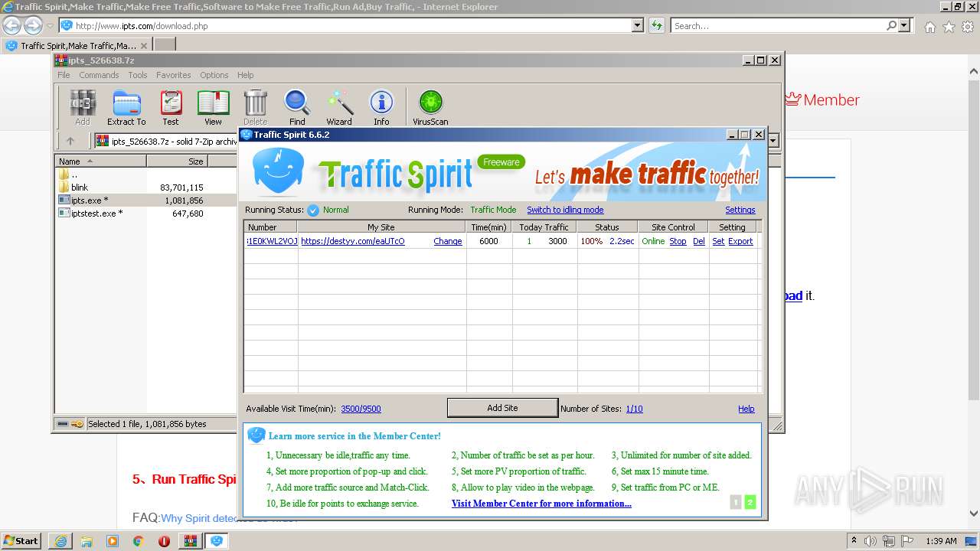
Task: Open the Find magnifier icon
Action: click(297, 107)
